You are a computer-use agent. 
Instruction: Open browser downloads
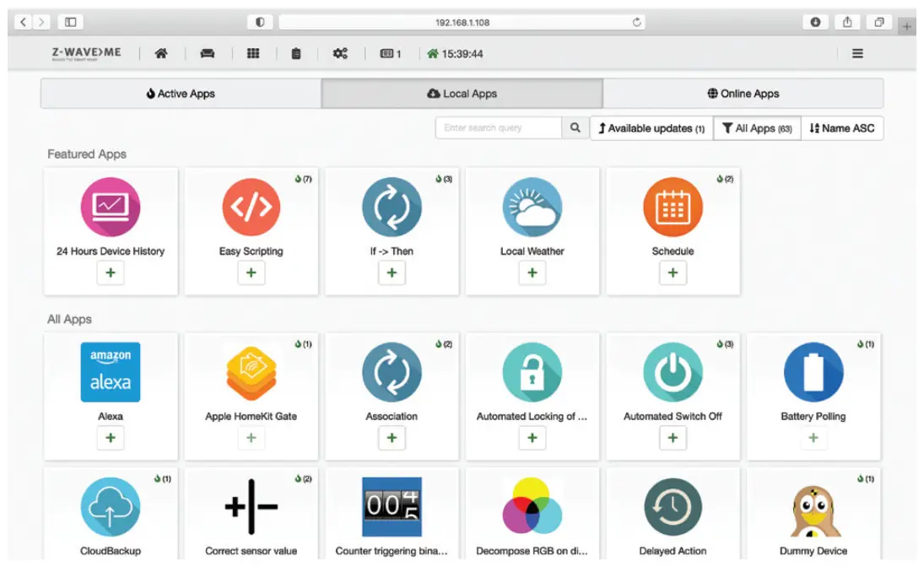pyautogui.click(x=816, y=23)
